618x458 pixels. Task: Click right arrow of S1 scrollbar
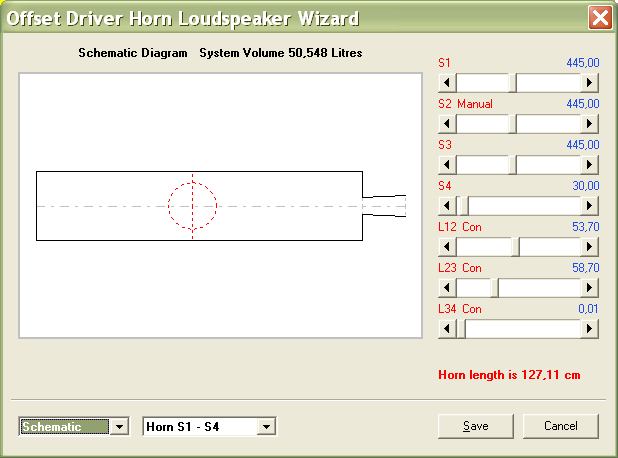pyautogui.click(x=589, y=83)
